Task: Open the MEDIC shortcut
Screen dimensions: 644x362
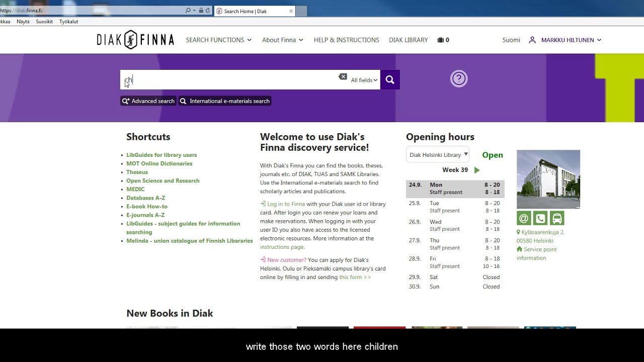Action: click(135, 189)
